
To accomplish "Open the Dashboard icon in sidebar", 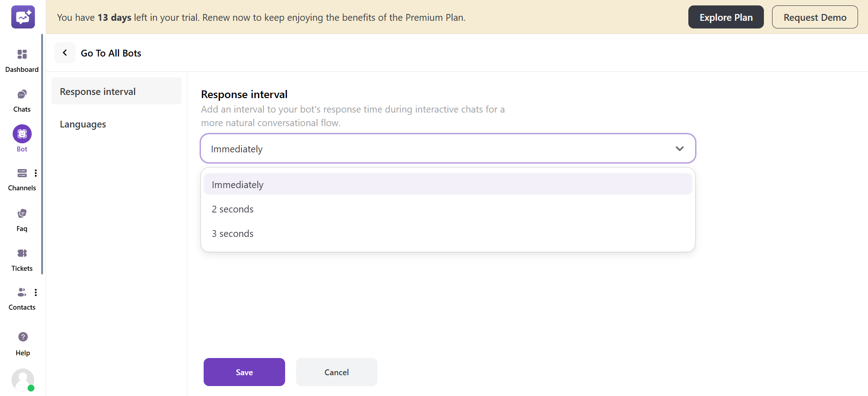I will tap(22, 55).
